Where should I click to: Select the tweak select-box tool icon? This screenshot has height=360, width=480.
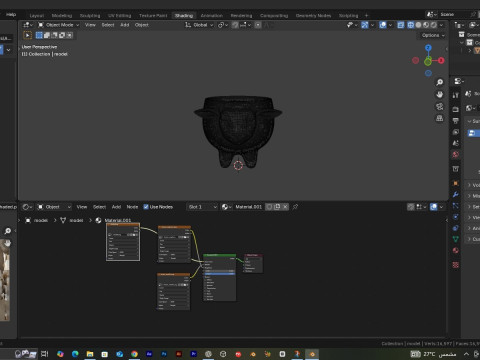click(28, 35)
